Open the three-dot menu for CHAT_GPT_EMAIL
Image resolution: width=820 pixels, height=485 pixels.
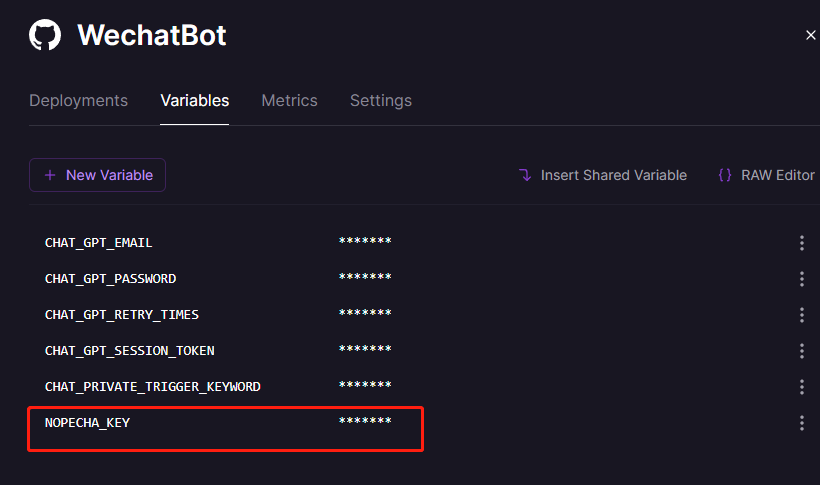(802, 243)
